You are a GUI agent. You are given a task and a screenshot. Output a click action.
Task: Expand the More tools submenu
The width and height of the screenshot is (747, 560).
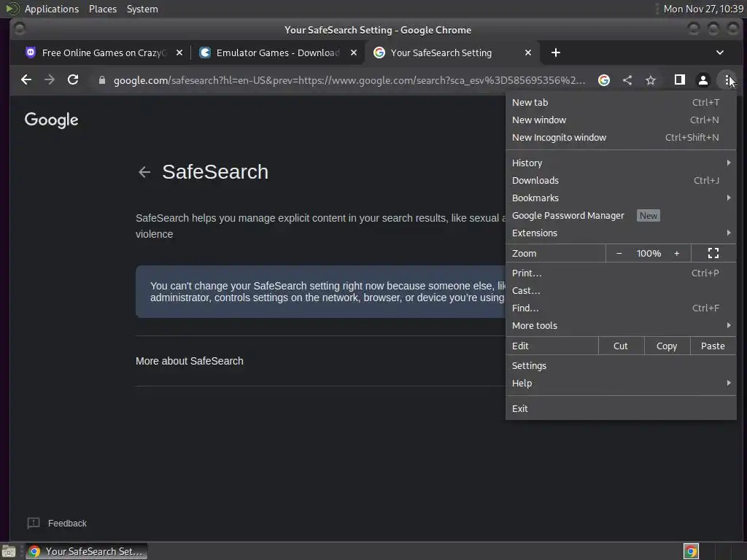(x=621, y=326)
